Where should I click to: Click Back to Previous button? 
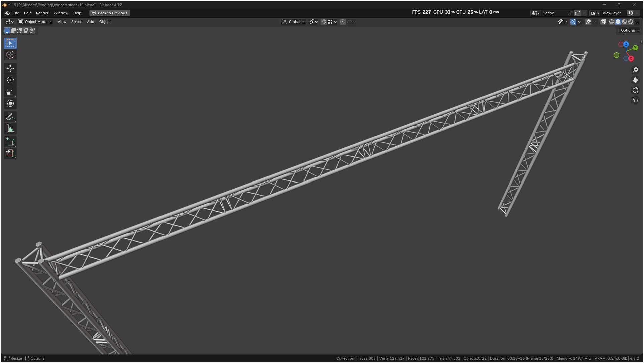[x=110, y=13]
